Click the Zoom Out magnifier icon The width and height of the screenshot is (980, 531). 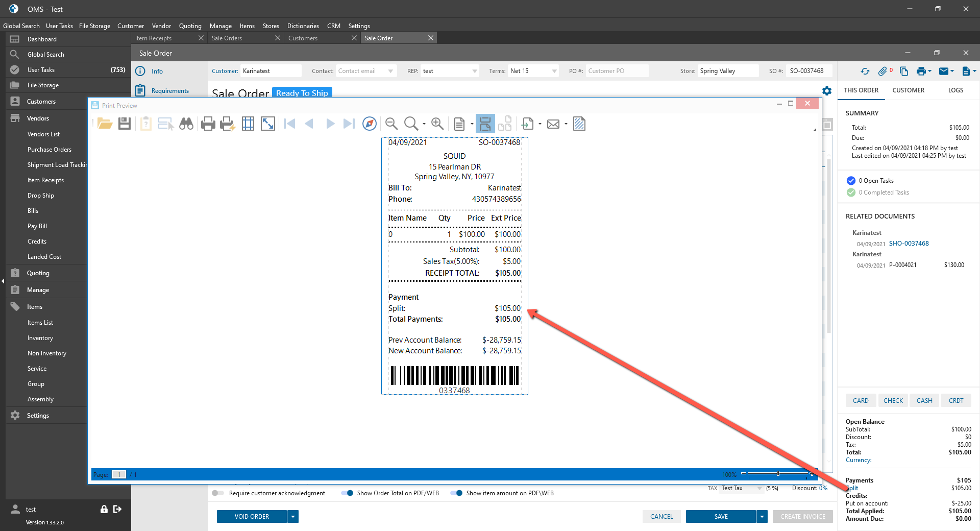(391, 124)
